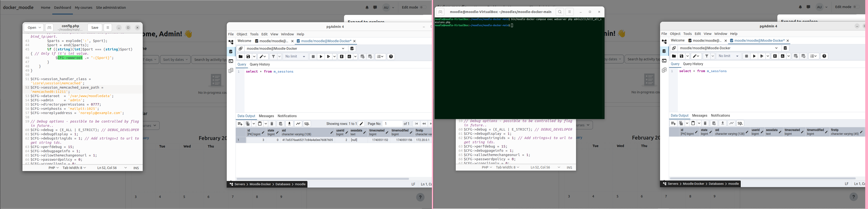Run execute script icon in left pgAdmin
868x209 pixels.
click(x=329, y=57)
